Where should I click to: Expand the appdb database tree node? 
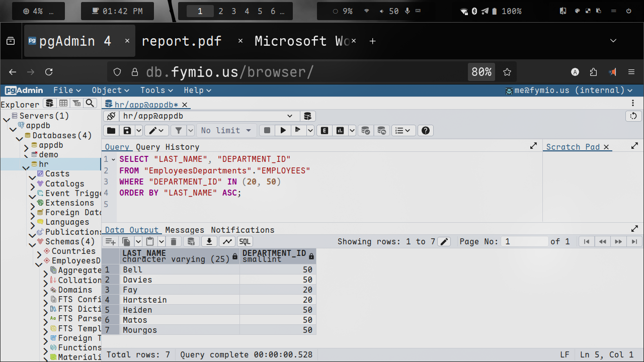click(x=27, y=145)
